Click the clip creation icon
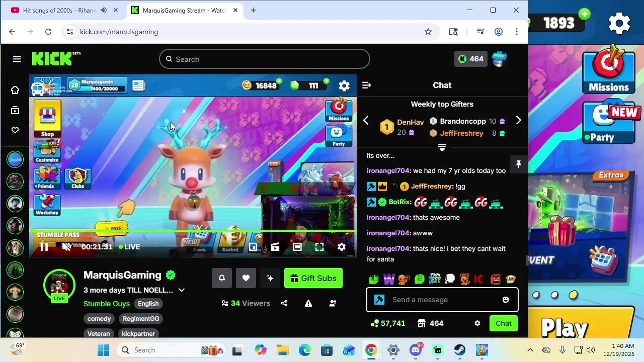Image resolution: width=644 pixels, height=362 pixels. tap(275, 247)
